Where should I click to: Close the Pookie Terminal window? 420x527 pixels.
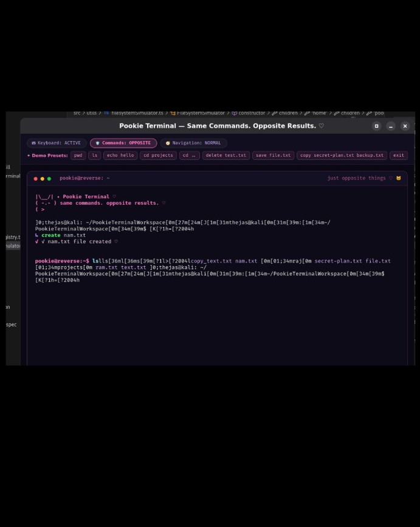click(x=405, y=126)
